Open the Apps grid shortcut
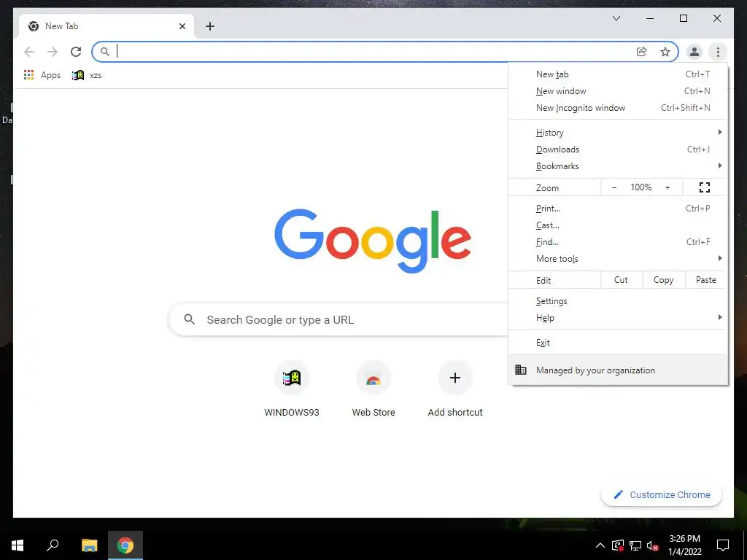The height and width of the screenshot is (560, 747). (42, 75)
